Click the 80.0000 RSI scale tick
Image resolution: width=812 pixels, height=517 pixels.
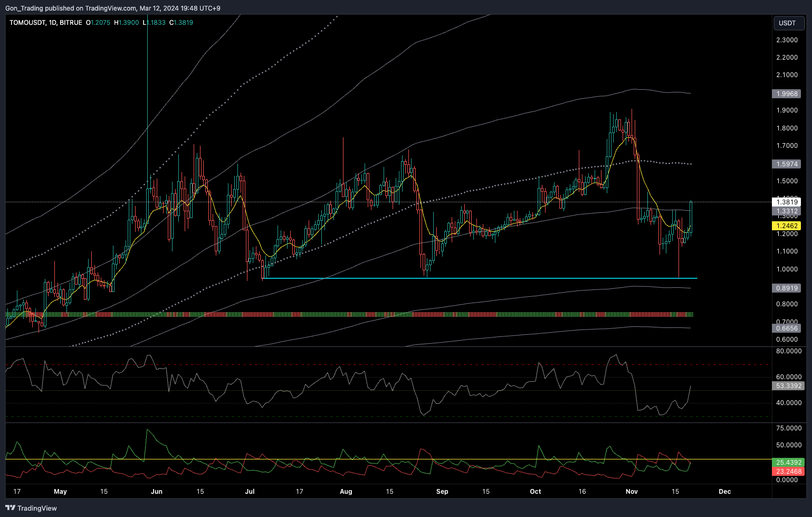[789, 351]
